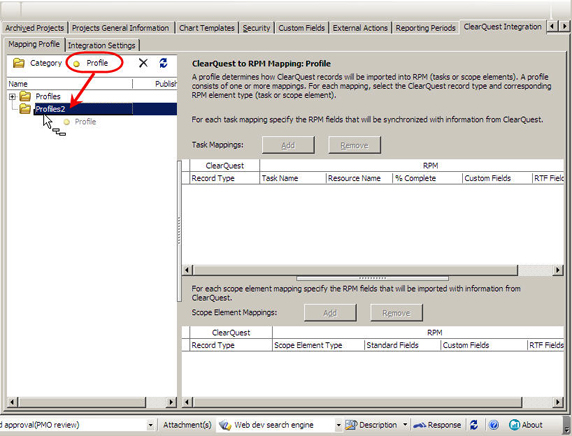Screen dimensions: 572x436
Task: Click the Response toolbar icon
Action: pyautogui.click(x=419, y=425)
